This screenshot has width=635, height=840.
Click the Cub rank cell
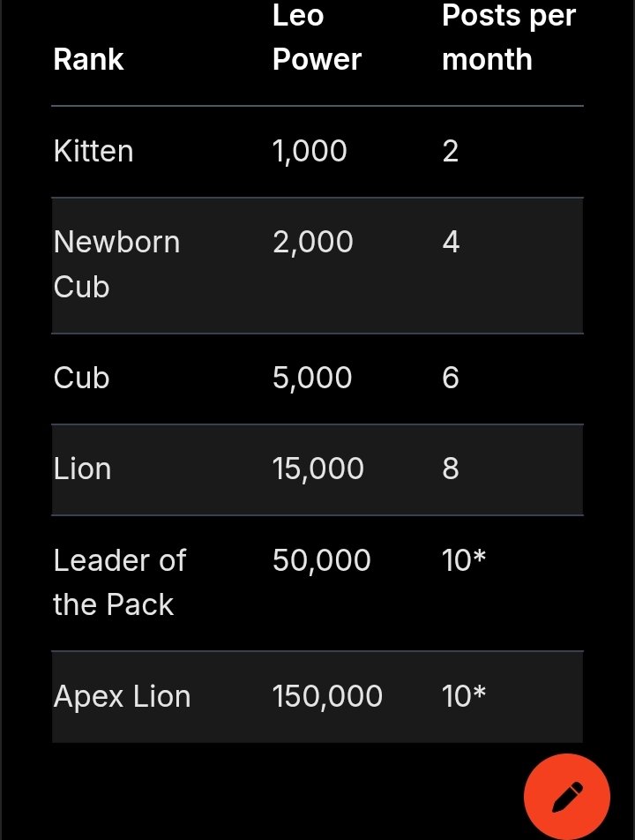81,378
